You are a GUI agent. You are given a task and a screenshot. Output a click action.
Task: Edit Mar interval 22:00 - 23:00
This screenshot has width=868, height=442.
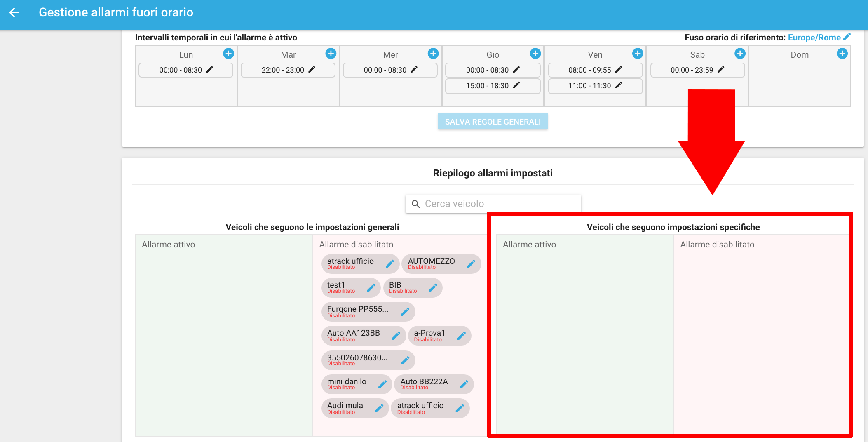point(312,69)
